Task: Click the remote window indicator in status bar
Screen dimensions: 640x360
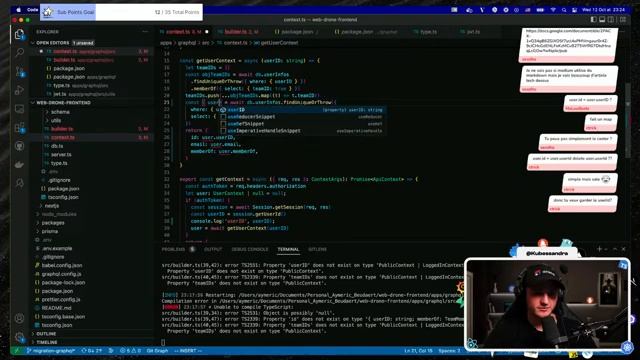Action: coord(17,351)
